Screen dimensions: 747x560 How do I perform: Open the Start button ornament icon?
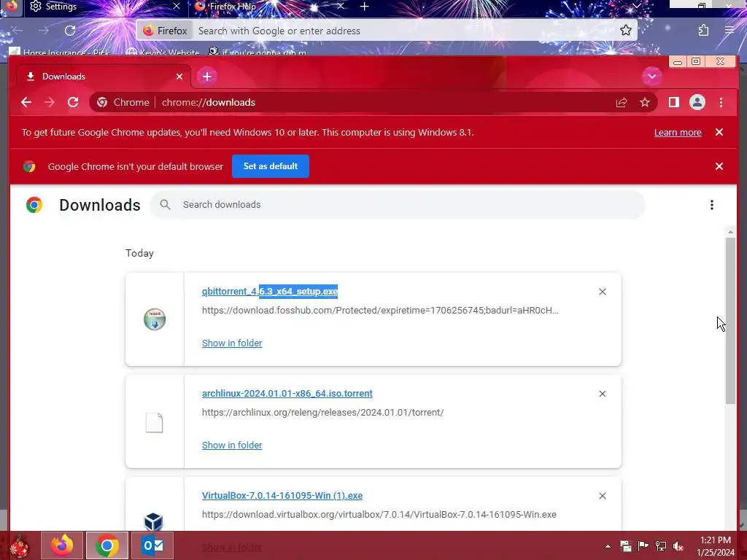(x=20, y=546)
